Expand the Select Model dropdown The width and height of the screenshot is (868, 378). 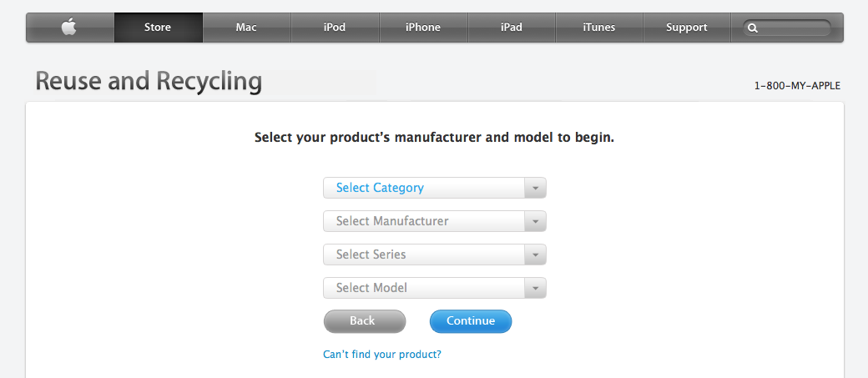435,288
